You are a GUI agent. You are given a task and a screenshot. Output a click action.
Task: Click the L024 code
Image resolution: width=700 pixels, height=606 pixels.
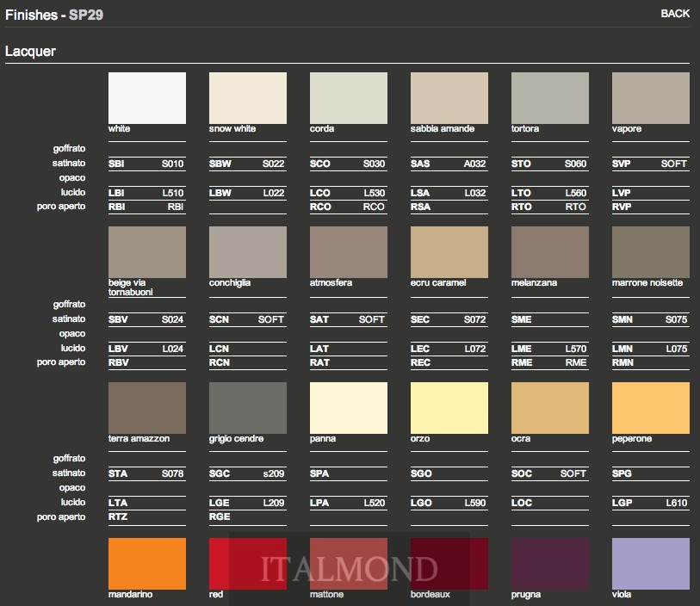coord(173,349)
